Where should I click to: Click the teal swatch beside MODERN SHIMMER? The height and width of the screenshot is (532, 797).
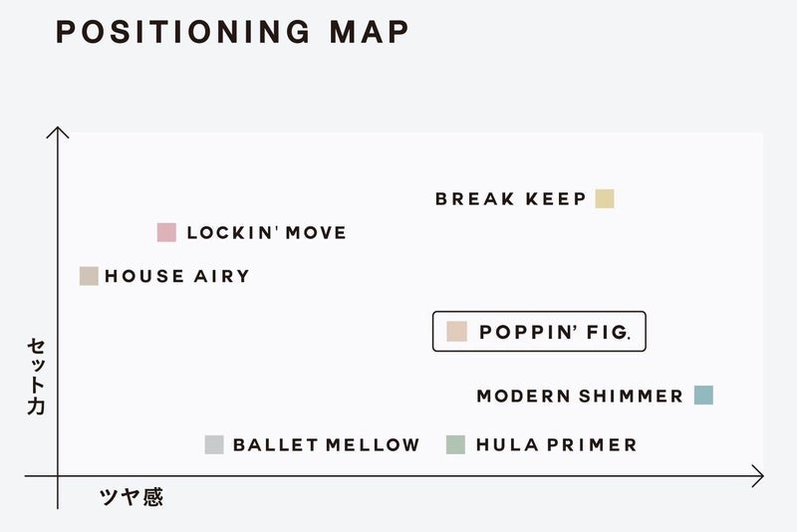coord(704,395)
